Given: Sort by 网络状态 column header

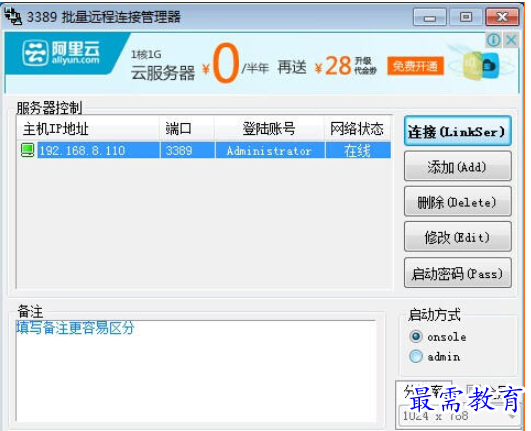Looking at the screenshot, I should coord(357,129).
